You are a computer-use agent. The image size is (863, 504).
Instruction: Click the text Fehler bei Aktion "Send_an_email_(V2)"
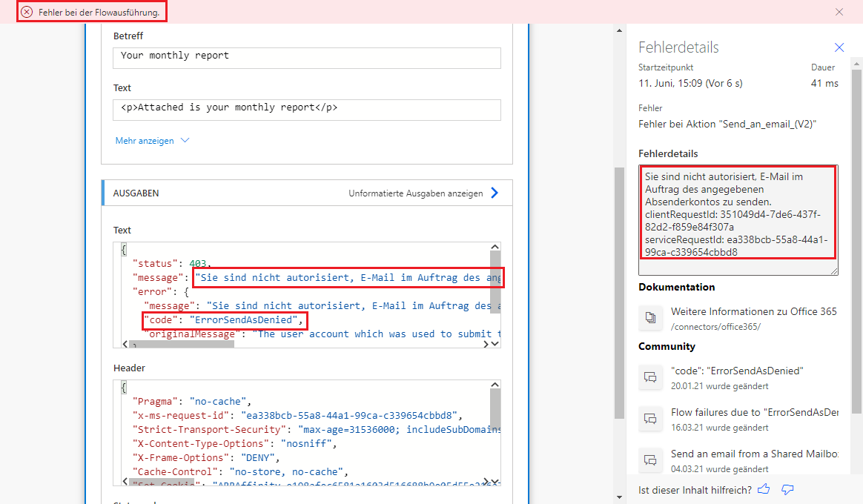pos(727,125)
